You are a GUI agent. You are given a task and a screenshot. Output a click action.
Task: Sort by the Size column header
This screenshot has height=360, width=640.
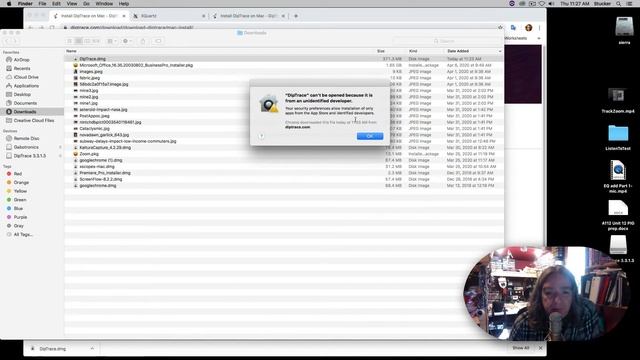[x=381, y=51]
